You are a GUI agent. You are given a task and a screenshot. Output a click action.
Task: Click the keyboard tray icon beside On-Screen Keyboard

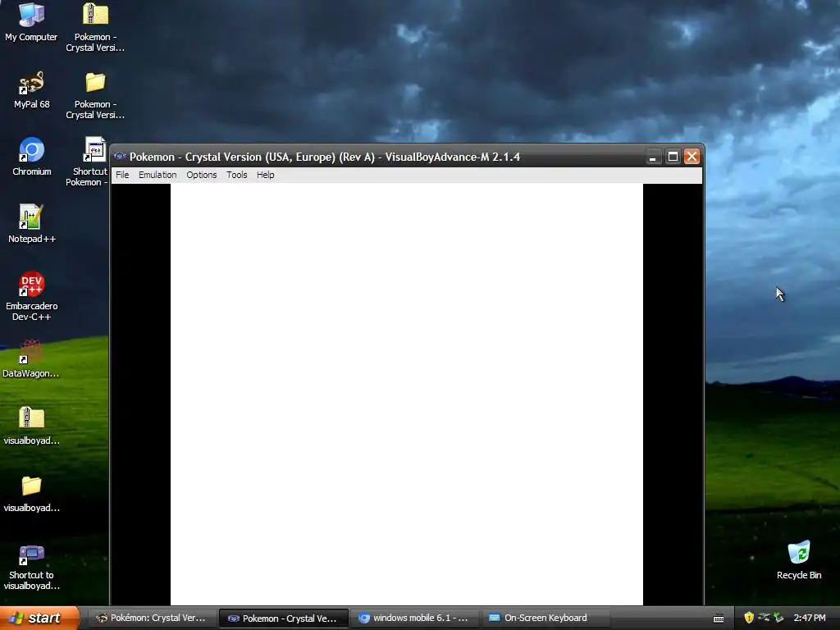(x=719, y=619)
